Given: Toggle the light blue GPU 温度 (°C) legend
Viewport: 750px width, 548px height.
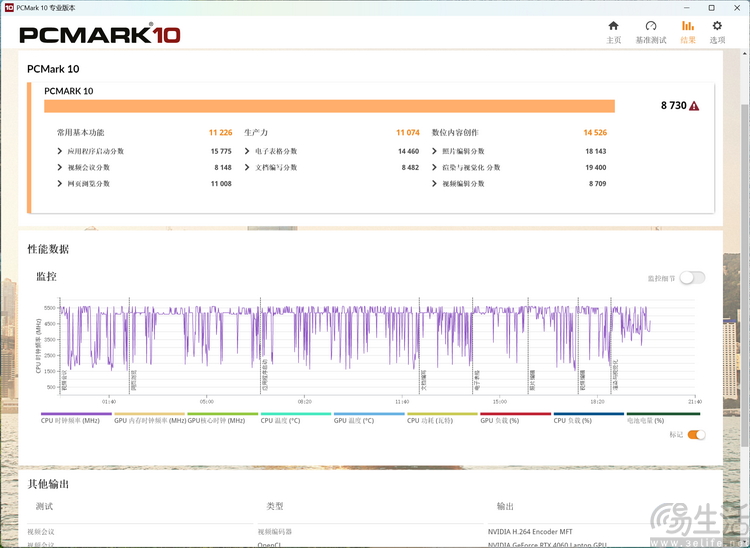Looking at the screenshot, I should pos(369,418).
